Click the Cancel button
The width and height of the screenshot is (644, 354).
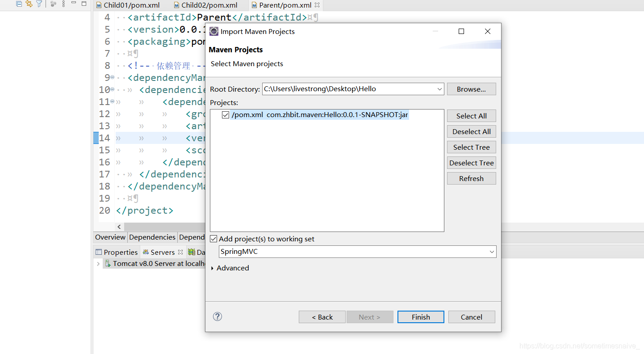click(x=472, y=317)
